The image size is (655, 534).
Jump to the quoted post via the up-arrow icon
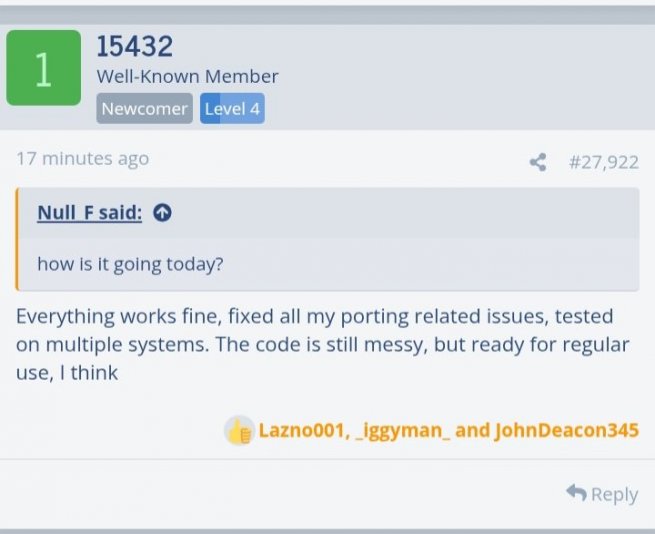(162, 212)
